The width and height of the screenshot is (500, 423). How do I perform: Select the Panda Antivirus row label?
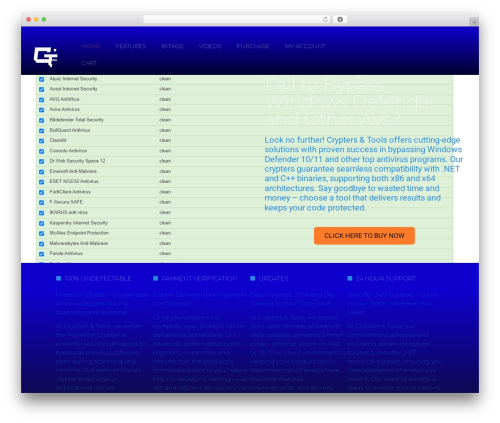[66, 253]
